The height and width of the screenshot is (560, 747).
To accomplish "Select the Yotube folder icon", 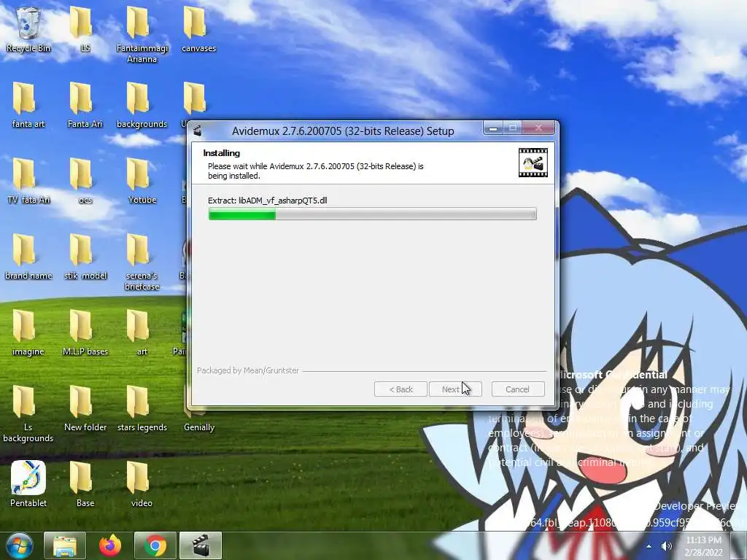I will [142, 181].
